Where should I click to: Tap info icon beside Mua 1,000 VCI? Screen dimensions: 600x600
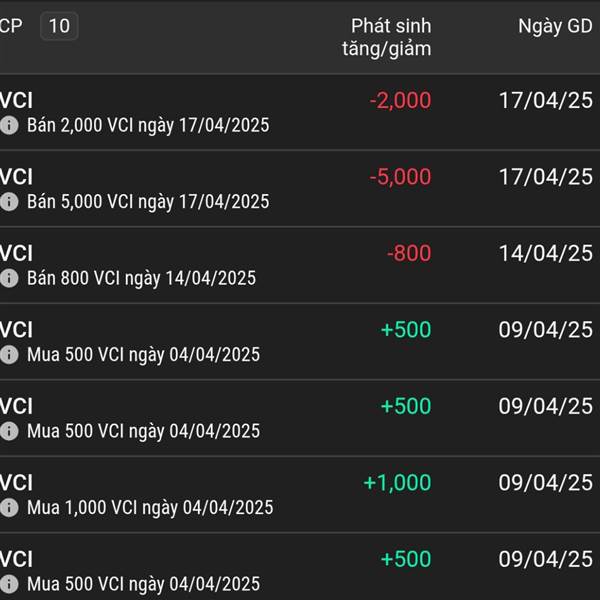click(9, 508)
